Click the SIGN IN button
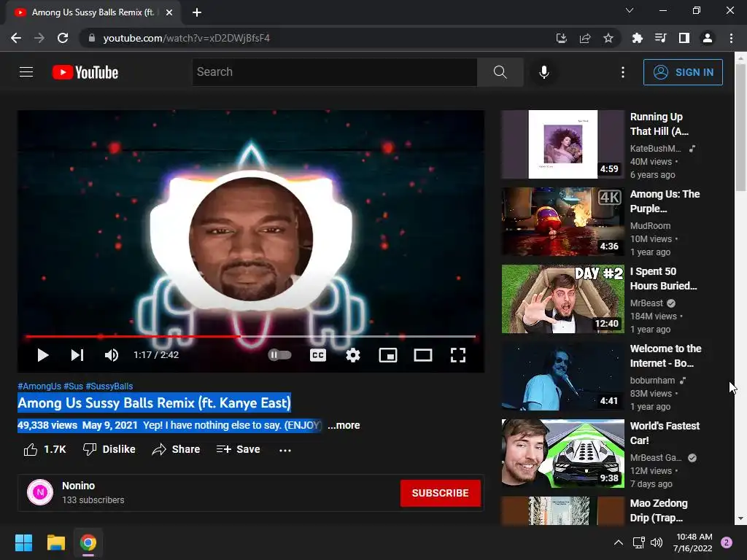Image resolution: width=747 pixels, height=560 pixels. tap(683, 72)
